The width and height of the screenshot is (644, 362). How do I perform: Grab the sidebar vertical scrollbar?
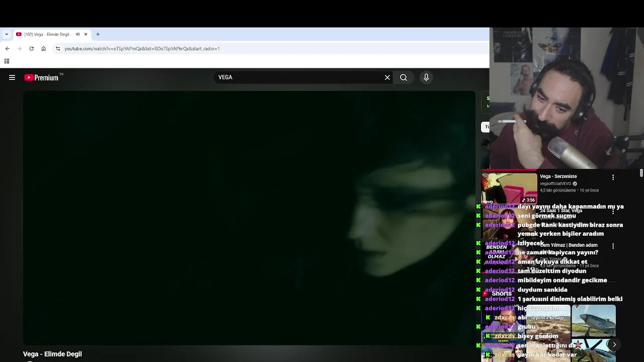click(x=641, y=173)
